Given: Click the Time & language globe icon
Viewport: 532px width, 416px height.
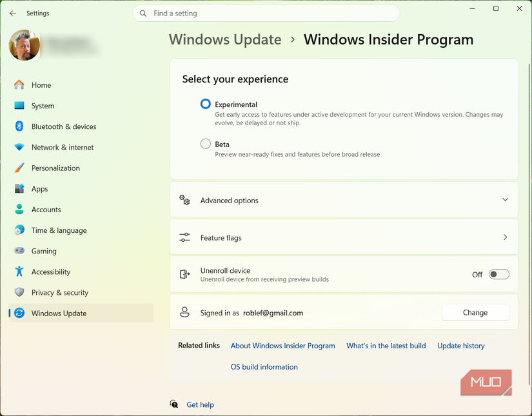Looking at the screenshot, I should click(19, 230).
